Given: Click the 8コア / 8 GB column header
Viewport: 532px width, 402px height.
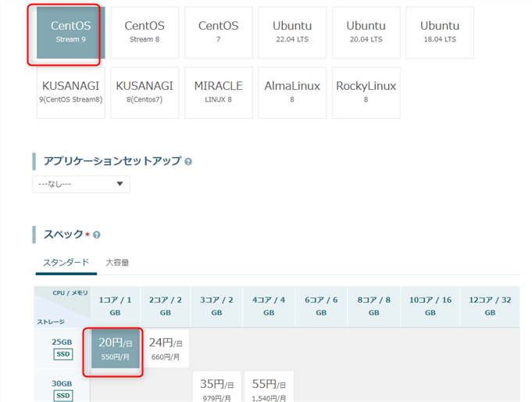Looking at the screenshot, I should point(374,306).
